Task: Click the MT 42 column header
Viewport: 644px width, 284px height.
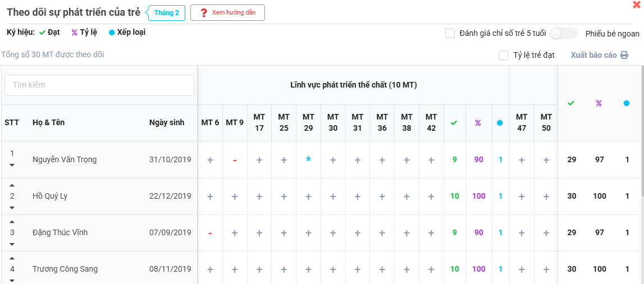Action: (431, 122)
